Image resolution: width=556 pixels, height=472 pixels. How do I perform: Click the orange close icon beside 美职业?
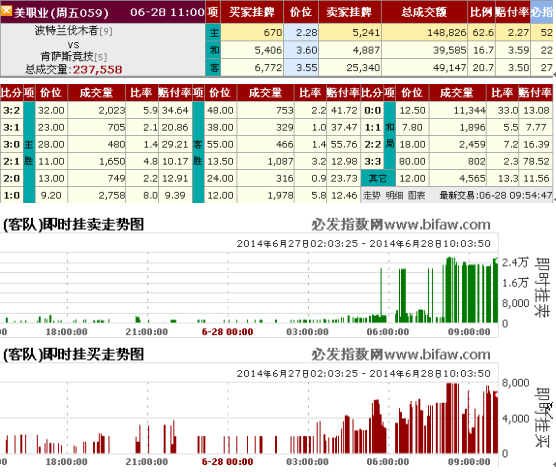6,11
